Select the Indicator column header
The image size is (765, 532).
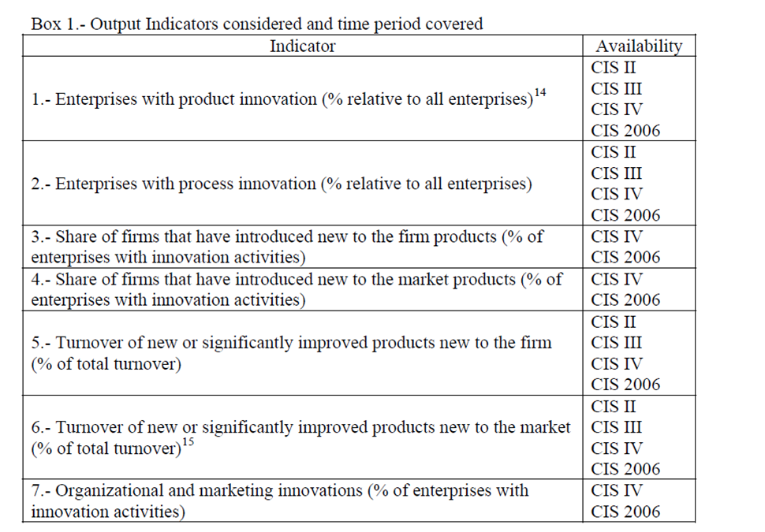click(303, 46)
